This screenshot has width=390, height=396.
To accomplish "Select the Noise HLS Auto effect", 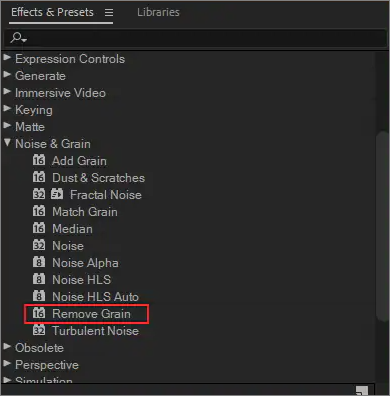I will pos(95,297).
